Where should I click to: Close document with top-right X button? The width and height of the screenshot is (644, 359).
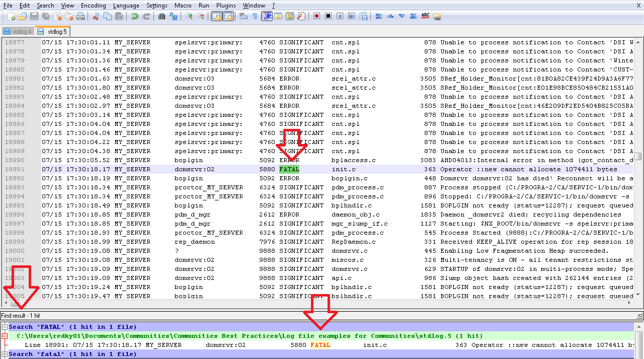(639, 5)
